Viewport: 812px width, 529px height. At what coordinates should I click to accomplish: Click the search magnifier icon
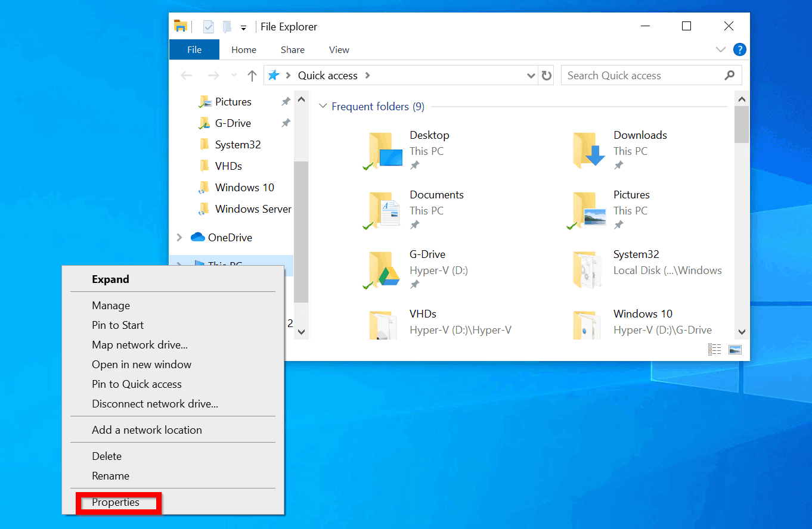tap(730, 75)
